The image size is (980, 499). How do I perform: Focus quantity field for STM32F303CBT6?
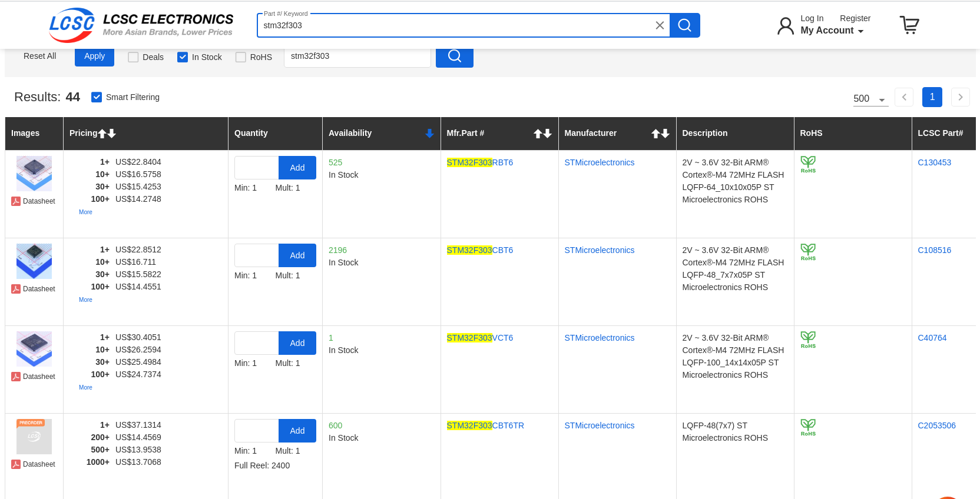tap(257, 255)
